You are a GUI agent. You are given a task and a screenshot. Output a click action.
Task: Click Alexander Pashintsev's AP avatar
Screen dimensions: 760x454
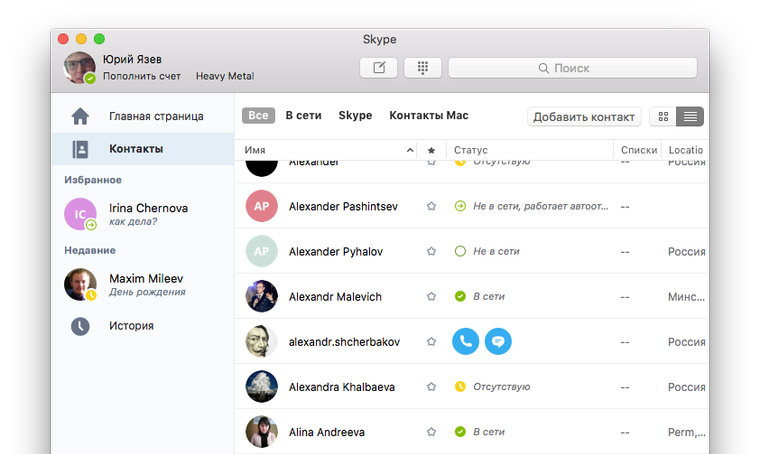coord(262,206)
